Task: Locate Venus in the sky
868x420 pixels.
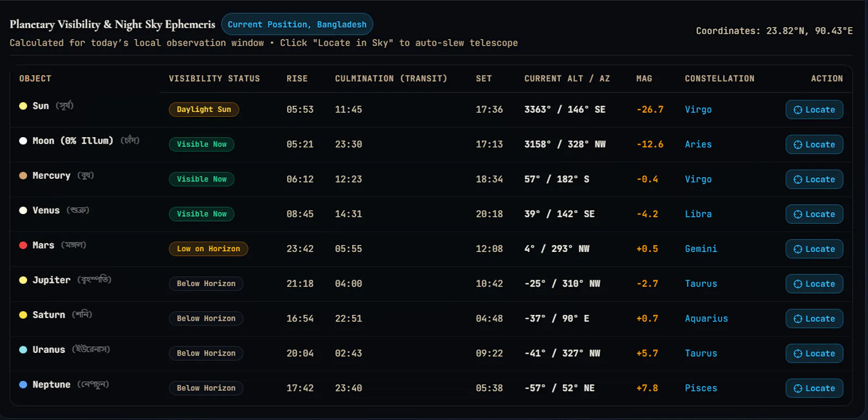Action: 814,214
